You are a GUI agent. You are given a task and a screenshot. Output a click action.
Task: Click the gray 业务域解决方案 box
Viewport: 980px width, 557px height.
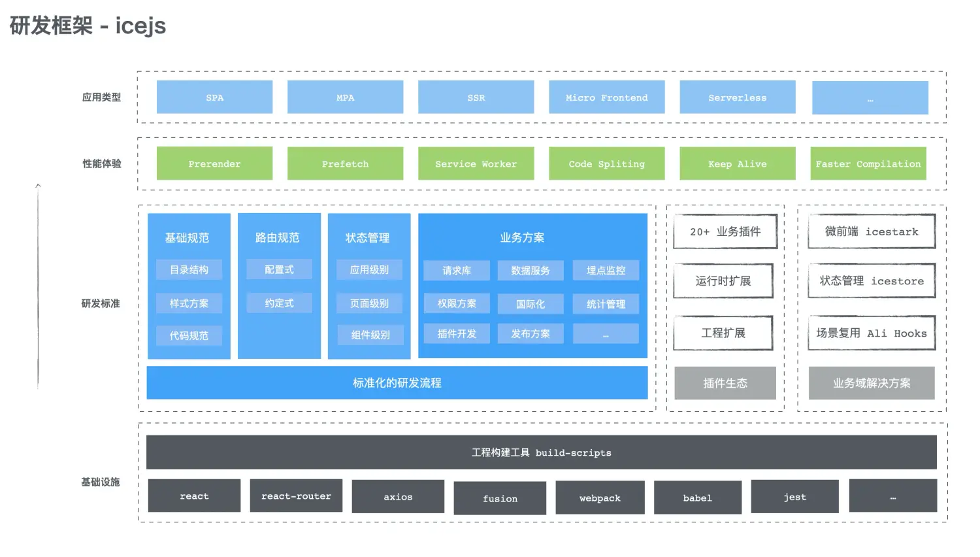(x=872, y=383)
